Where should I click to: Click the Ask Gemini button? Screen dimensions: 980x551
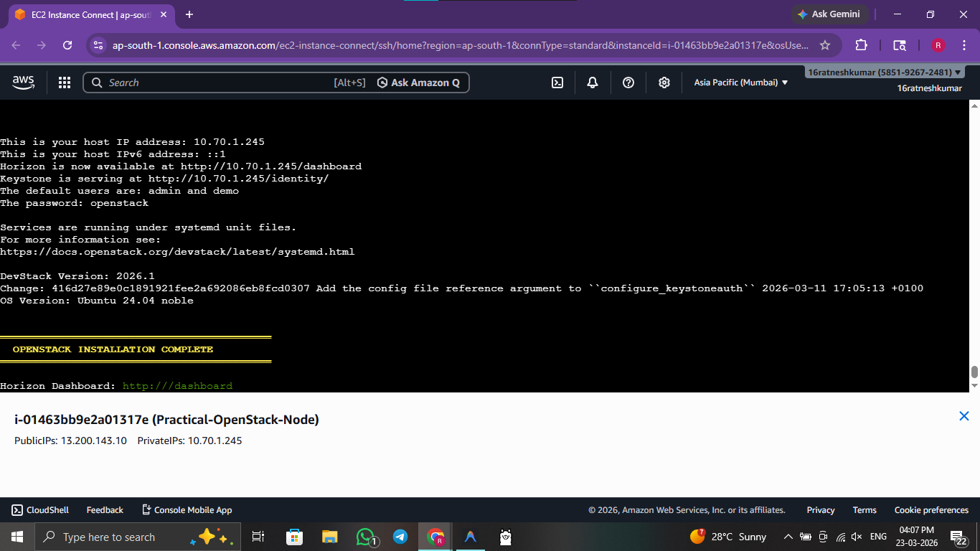(830, 14)
